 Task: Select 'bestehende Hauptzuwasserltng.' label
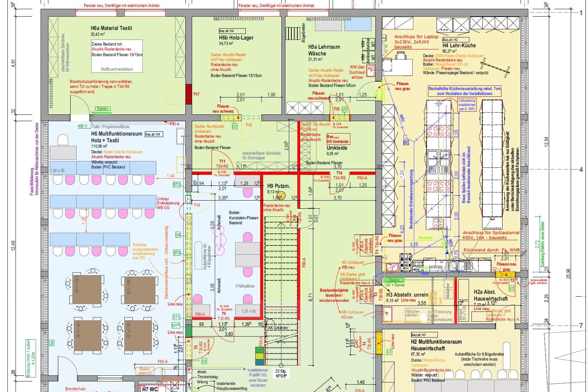232,386
